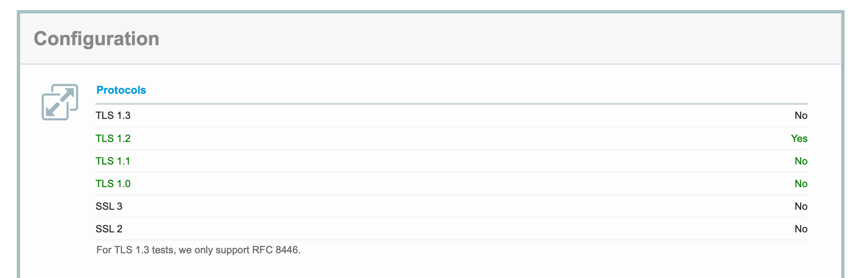Select the TLS 1.1 protocol row label
This screenshot has height=278, width=868.
pyautogui.click(x=113, y=161)
